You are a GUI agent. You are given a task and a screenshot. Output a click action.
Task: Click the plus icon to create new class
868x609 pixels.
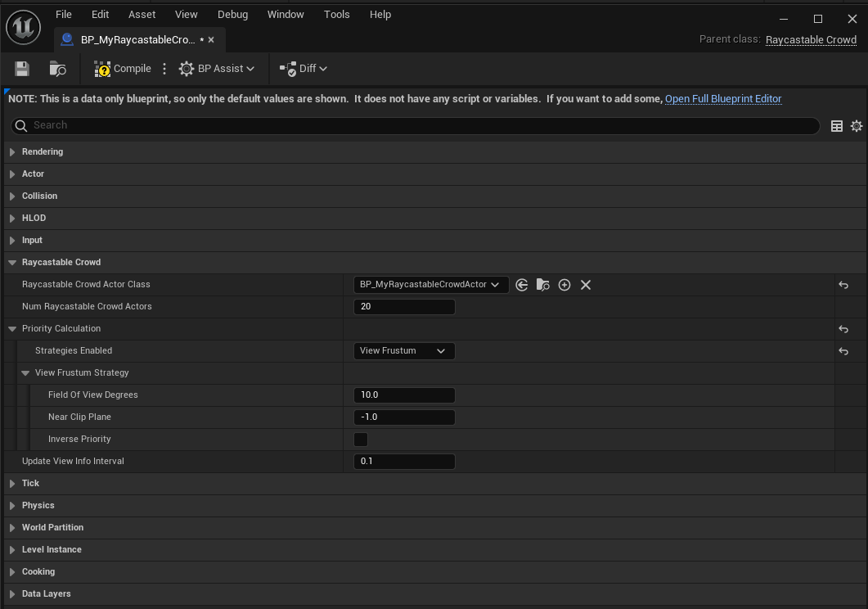click(564, 285)
